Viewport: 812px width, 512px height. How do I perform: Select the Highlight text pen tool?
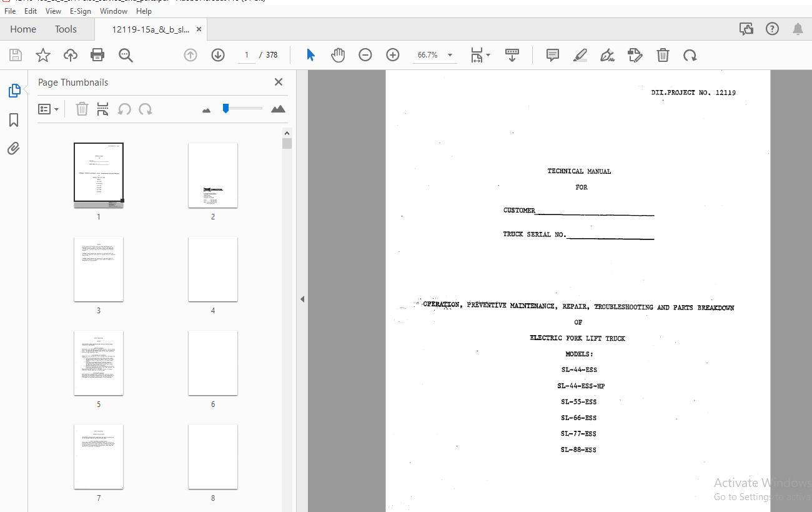[580, 55]
